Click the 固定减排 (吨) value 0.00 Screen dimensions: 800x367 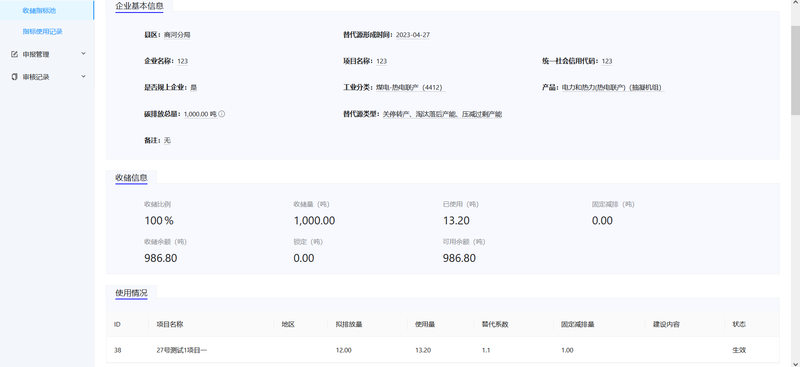pos(602,221)
